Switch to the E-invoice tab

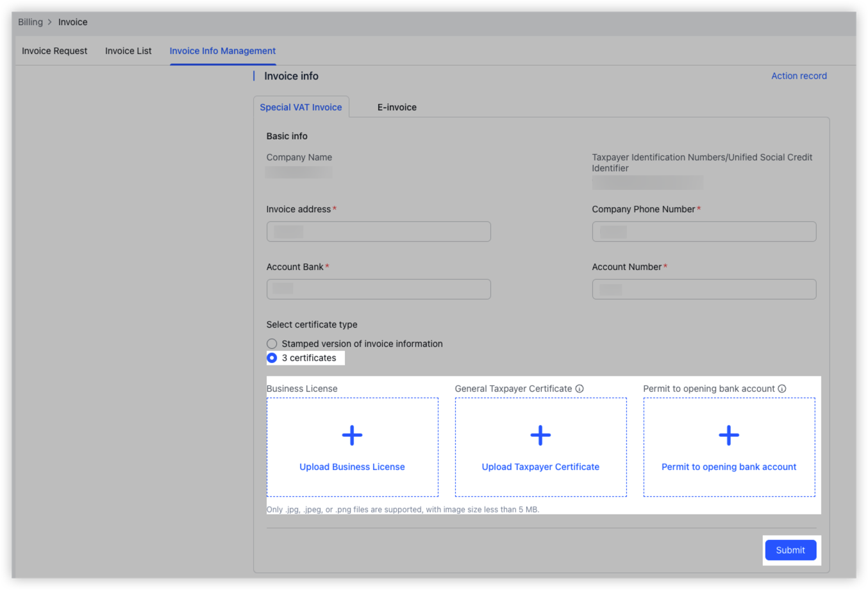coord(397,106)
